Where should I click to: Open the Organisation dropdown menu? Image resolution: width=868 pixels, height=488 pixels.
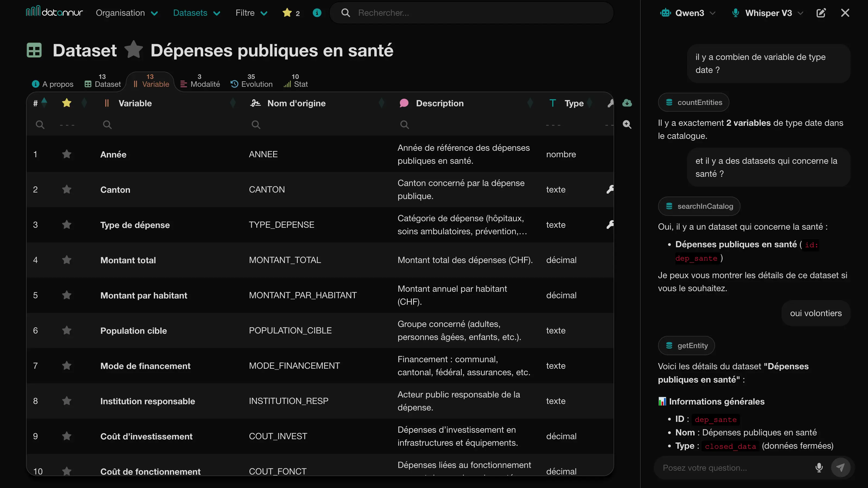pyautogui.click(x=127, y=13)
